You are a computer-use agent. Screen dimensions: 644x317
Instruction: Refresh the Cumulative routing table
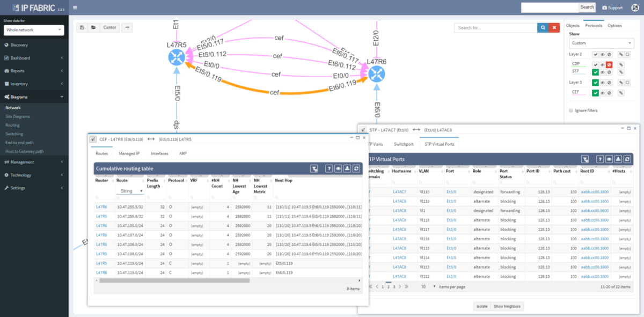point(356,168)
